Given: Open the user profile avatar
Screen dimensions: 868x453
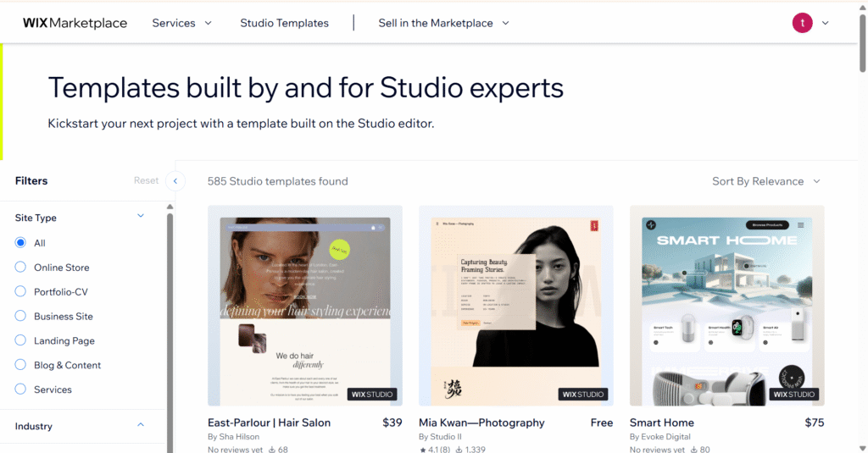Looking at the screenshot, I should click(x=802, y=23).
